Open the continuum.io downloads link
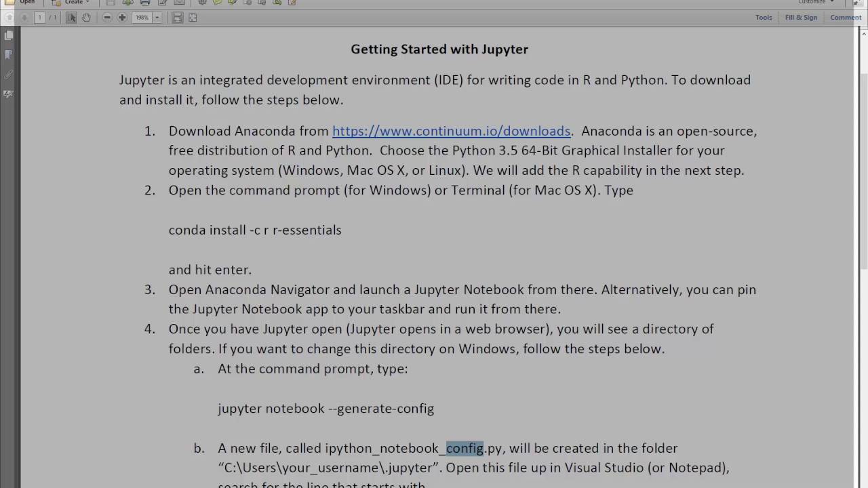 point(451,131)
